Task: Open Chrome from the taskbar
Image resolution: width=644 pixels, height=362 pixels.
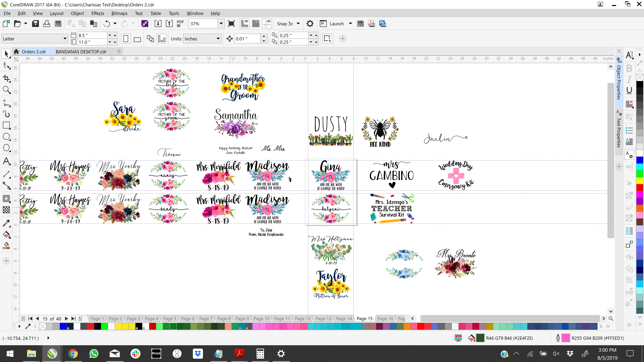Action: tap(73, 353)
